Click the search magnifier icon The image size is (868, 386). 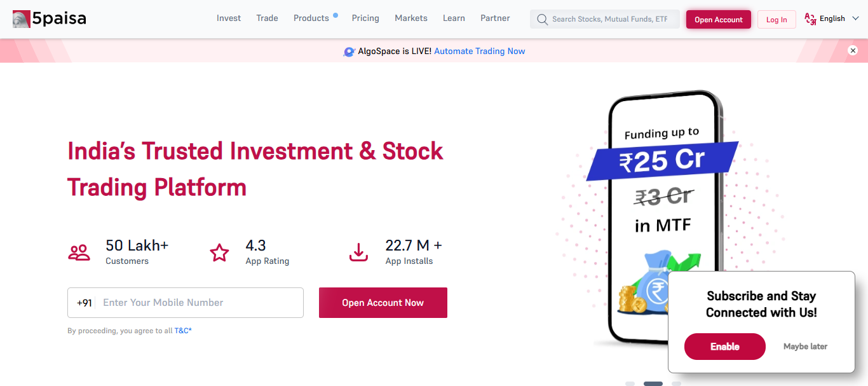[542, 19]
